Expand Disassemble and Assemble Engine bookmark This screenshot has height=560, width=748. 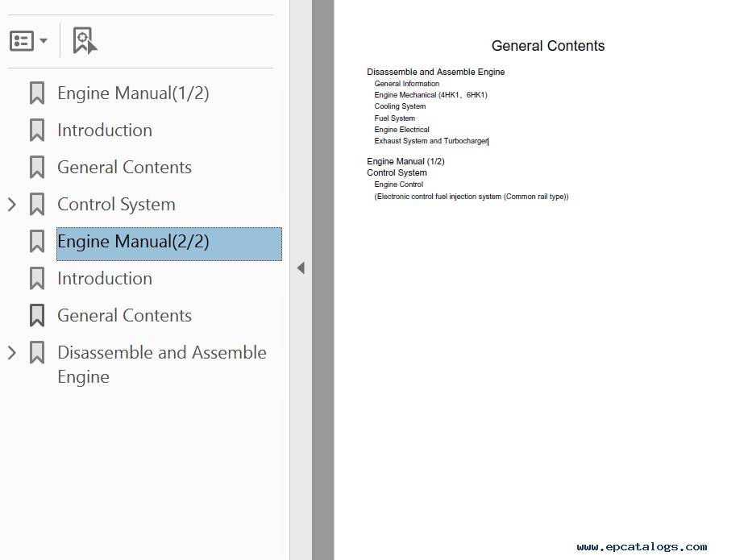tap(12, 353)
